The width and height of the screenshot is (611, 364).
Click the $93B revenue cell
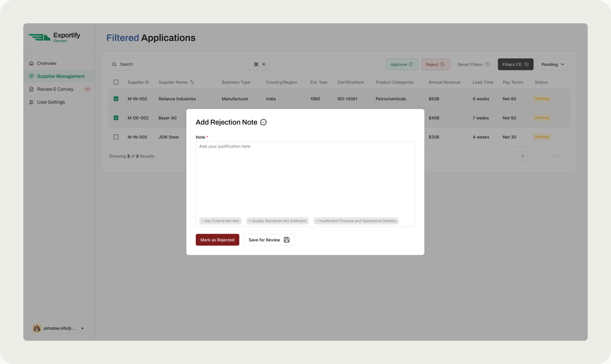tap(434, 99)
